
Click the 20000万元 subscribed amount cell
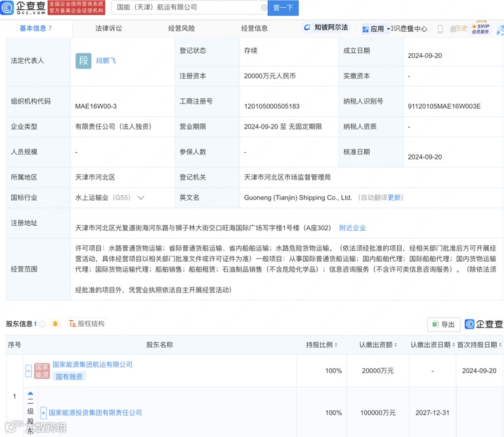click(378, 371)
